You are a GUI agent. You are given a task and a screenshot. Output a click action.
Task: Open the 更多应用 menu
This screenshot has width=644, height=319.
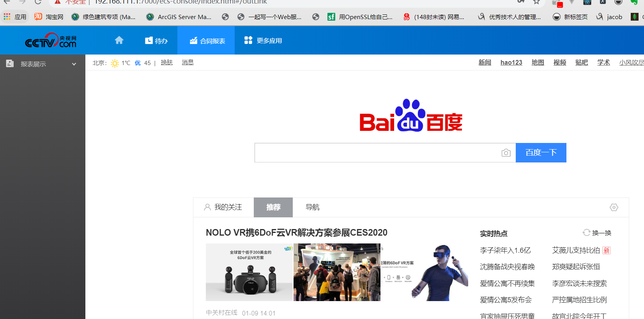tap(263, 41)
